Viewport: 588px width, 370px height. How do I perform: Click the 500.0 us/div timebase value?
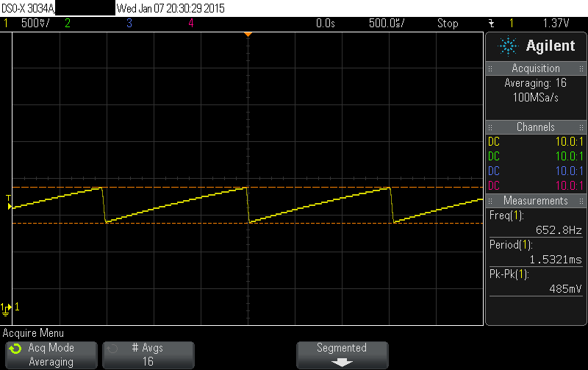(387, 24)
